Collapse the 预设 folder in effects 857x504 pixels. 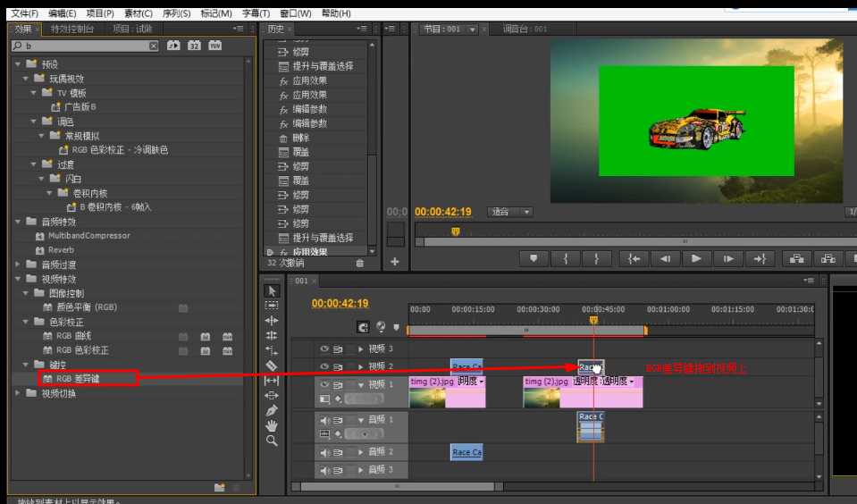(x=18, y=64)
